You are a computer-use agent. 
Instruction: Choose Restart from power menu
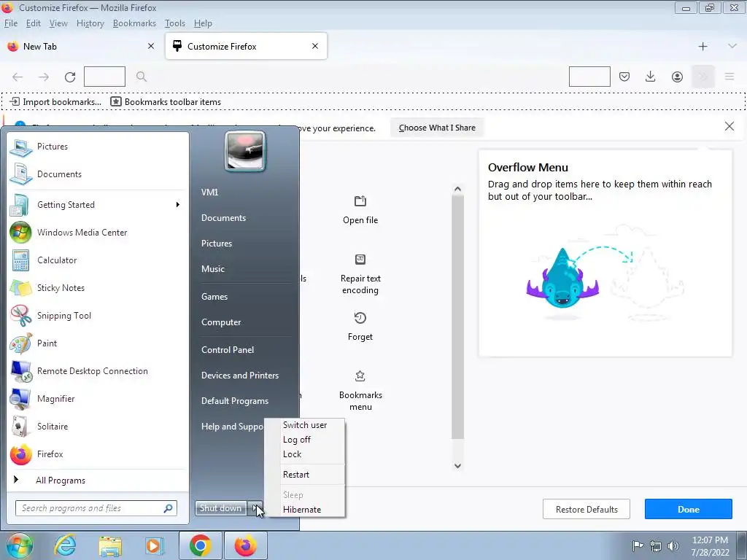point(305,475)
